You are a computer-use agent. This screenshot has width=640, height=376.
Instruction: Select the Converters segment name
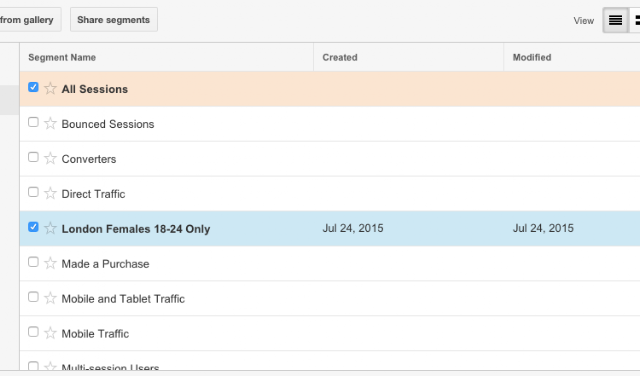click(x=89, y=159)
